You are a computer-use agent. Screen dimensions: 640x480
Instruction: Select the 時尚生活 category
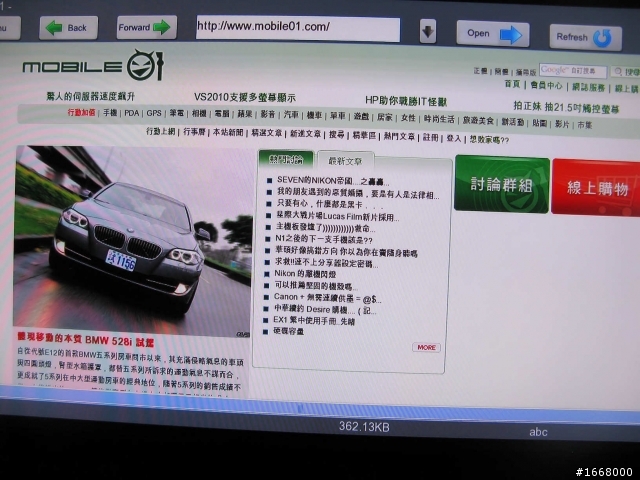pyautogui.click(x=439, y=119)
